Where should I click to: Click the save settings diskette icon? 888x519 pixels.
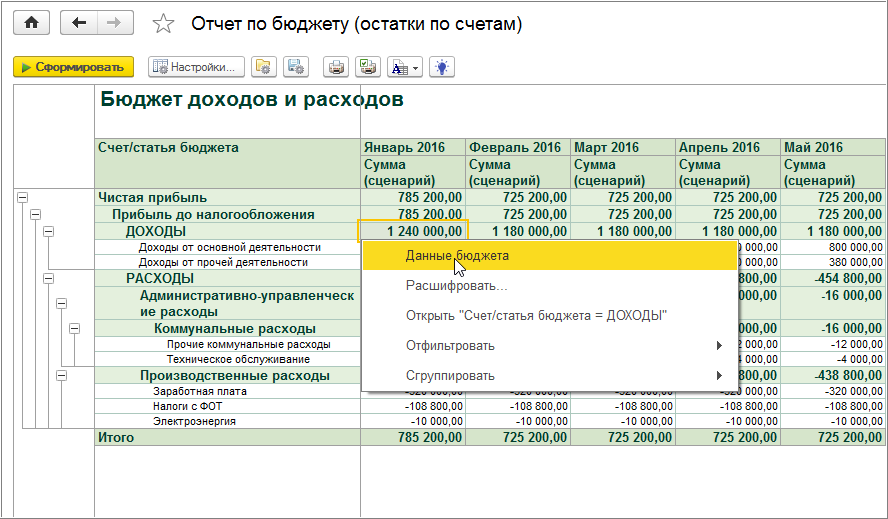tap(295, 67)
